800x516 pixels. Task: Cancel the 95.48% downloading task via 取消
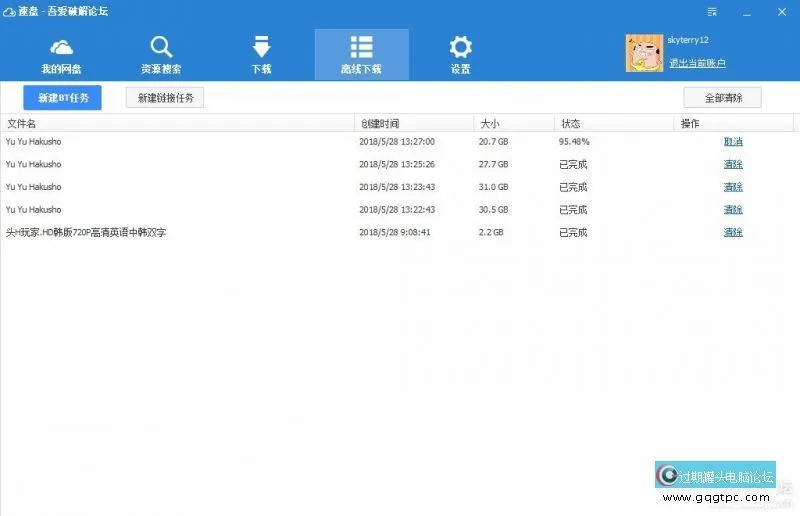pos(733,142)
